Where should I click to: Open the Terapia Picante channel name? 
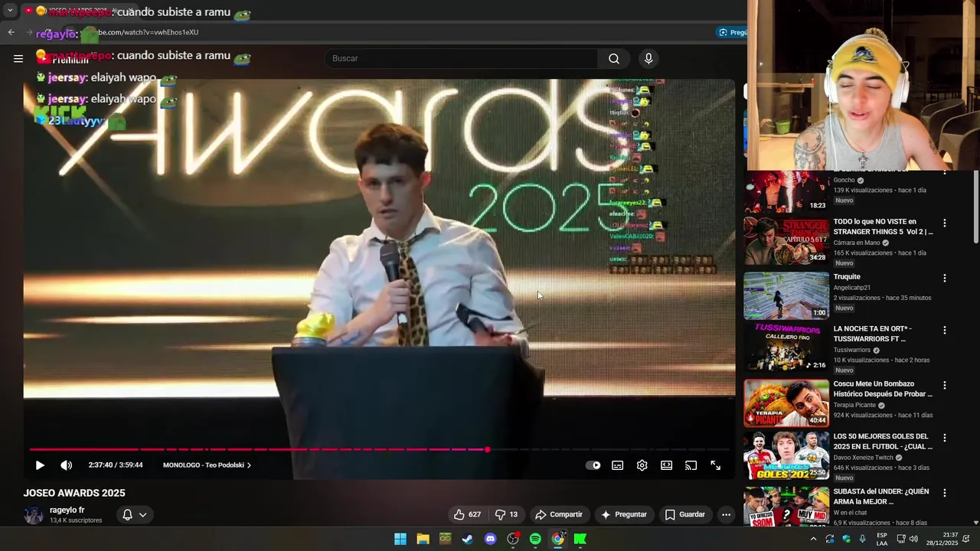click(855, 405)
